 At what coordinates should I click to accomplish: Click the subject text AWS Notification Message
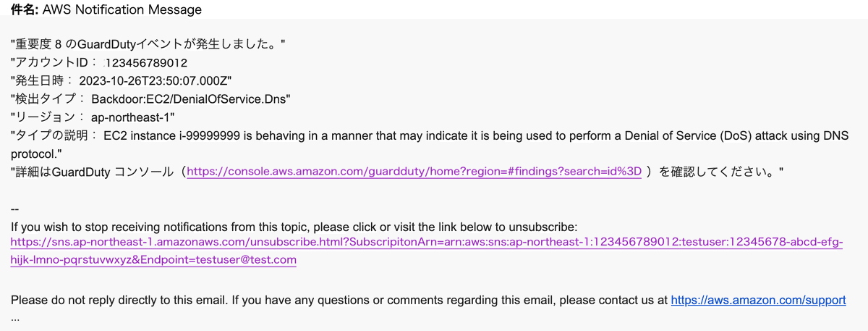(122, 9)
